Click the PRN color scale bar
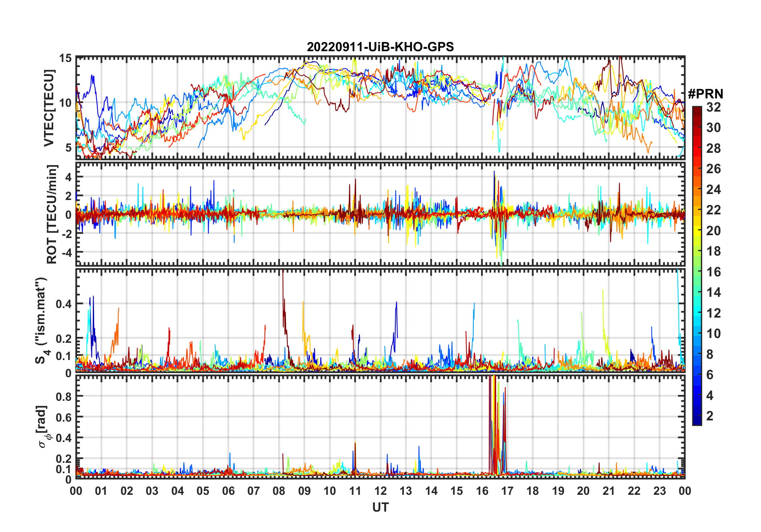The height and width of the screenshot is (532, 761). (697, 266)
